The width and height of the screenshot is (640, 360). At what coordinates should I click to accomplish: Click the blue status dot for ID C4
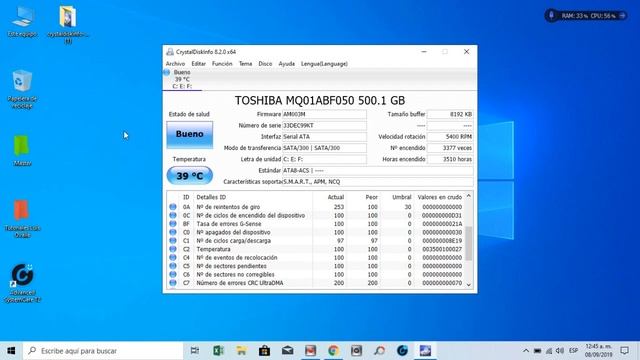tap(173, 258)
